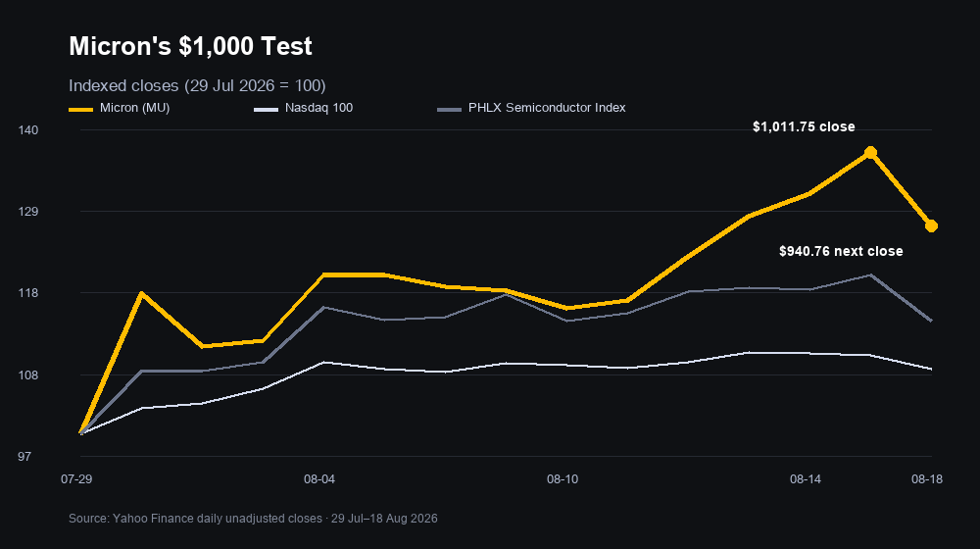980x549 pixels.
Task: Click the y-axis label 118
Action: click(x=28, y=292)
